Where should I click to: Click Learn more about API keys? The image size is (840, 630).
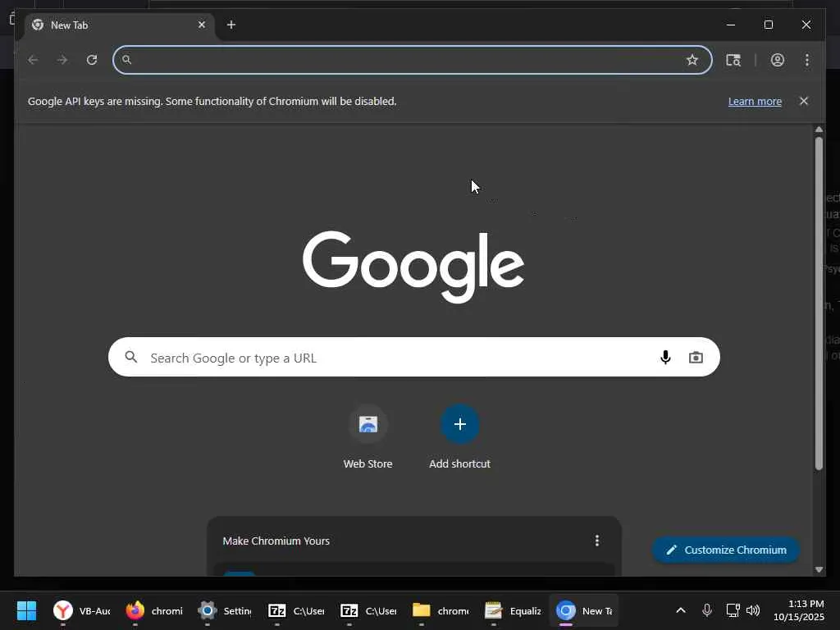[x=755, y=101]
